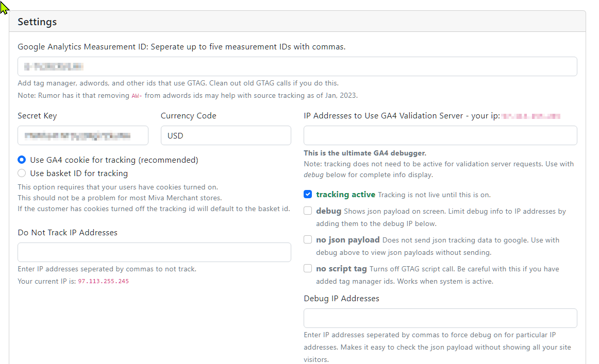
Task: Enable the debug checkbox
Action: (x=308, y=211)
